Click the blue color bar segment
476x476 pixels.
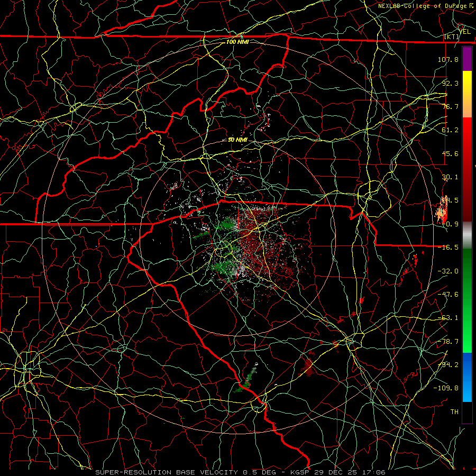[467, 377]
